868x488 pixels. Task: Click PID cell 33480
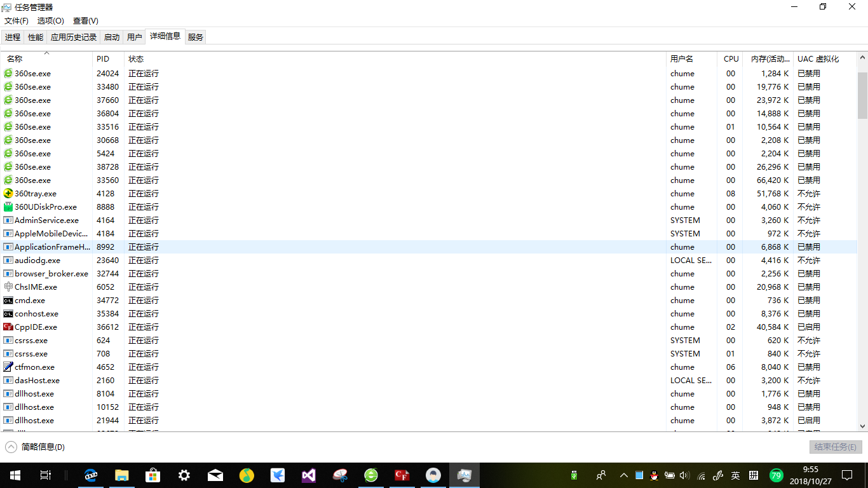[107, 86]
